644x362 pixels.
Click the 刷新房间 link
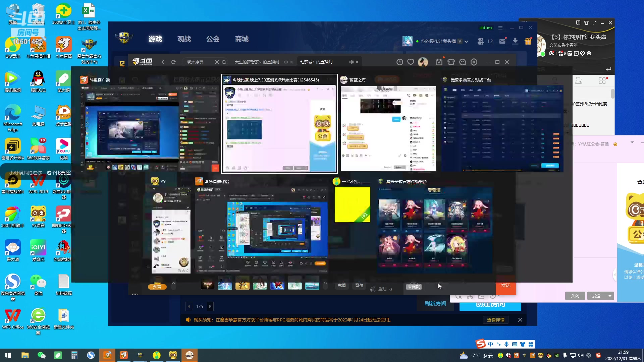435,303
